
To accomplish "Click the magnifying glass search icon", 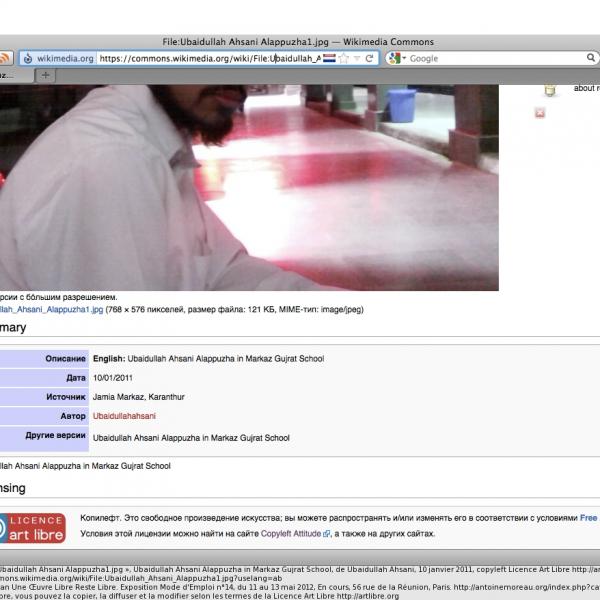I will point(591,58).
